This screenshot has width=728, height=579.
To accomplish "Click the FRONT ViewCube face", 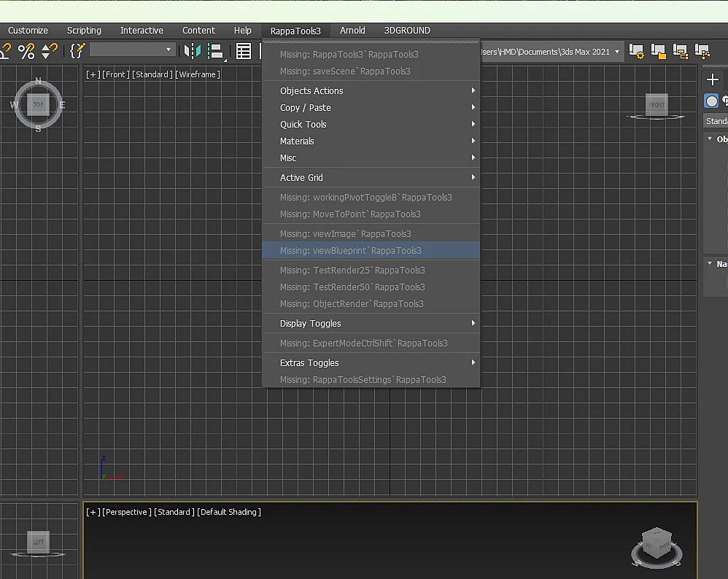I will [657, 105].
